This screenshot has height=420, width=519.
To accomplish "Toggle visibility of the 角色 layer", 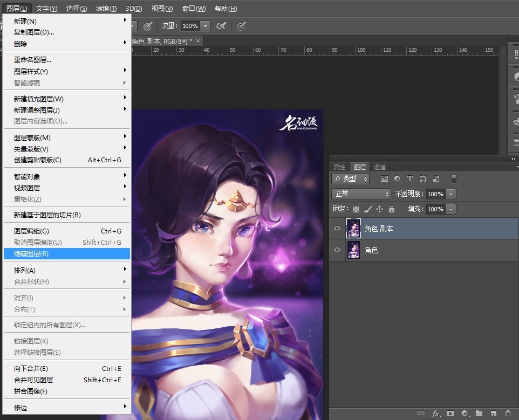I will pyautogui.click(x=338, y=250).
